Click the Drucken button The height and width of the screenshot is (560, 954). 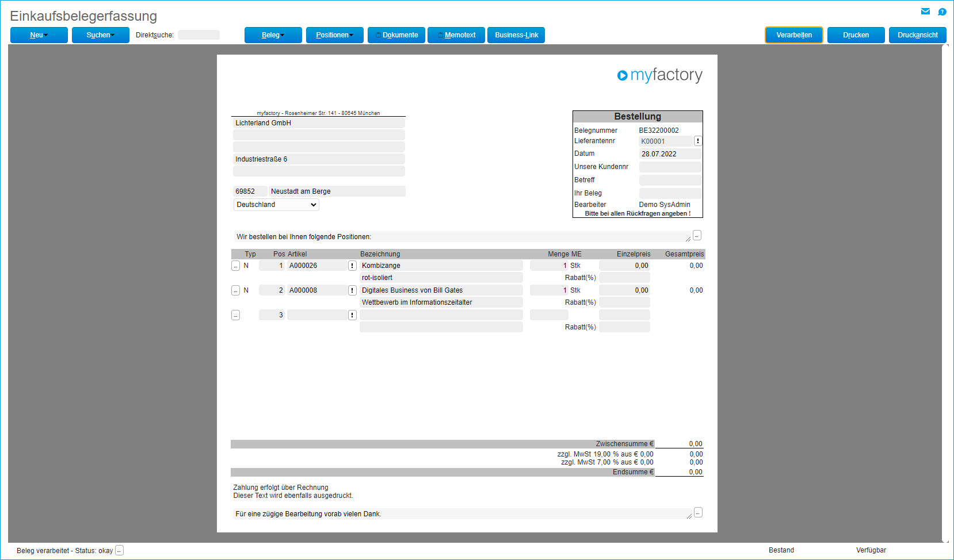click(856, 35)
